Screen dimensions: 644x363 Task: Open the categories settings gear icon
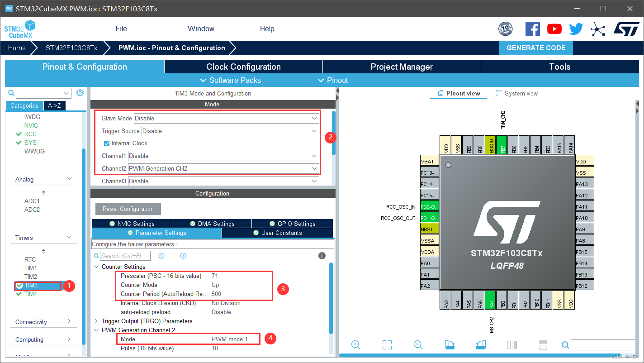click(80, 93)
